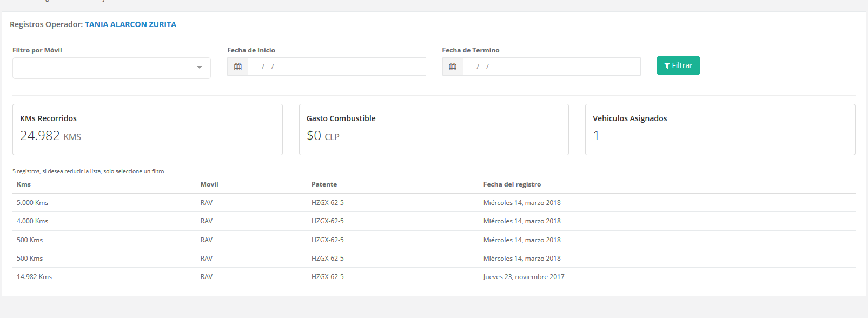Click the Fecha de Termino date field
This screenshot has width=868, height=318.
tap(552, 67)
